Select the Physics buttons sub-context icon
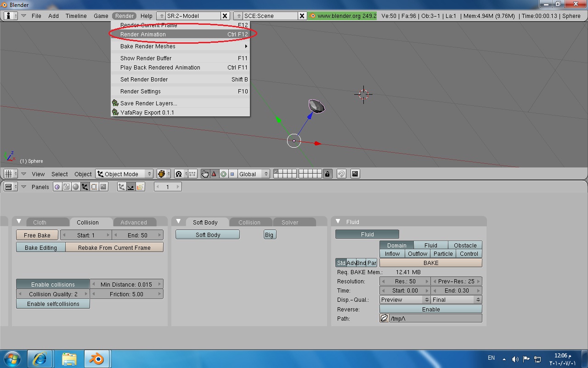The image size is (588, 368). [131, 187]
